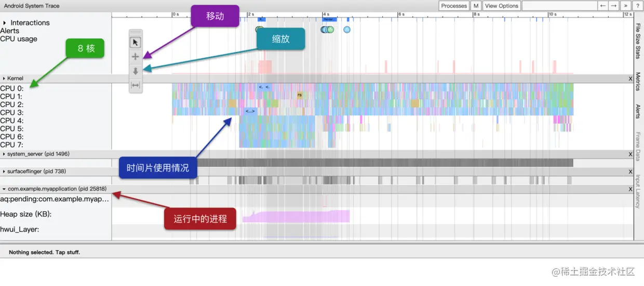The width and height of the screenshot is (644, 286).
Task: Select the CPU 4: row label
Action: [x=11, y=121]
